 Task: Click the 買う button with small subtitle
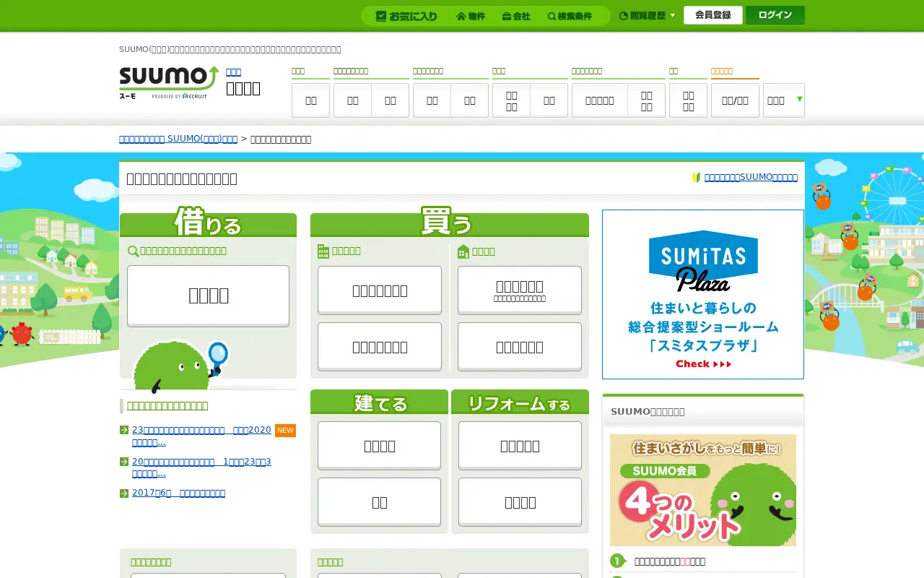(x=520, y=290)
